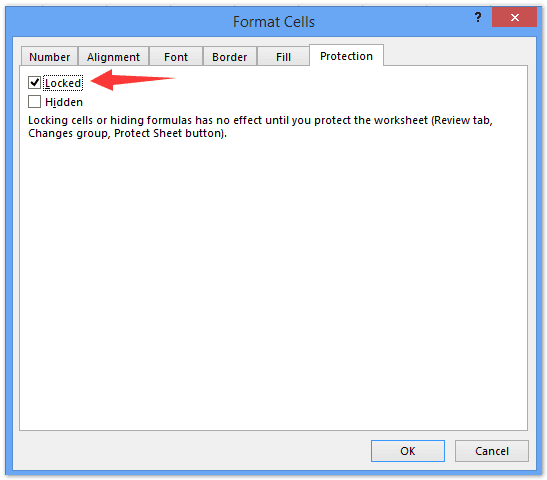This screenshot has width=547, height=480.
Task: Switch to the Alignment tab
Action: coord(113,57)
